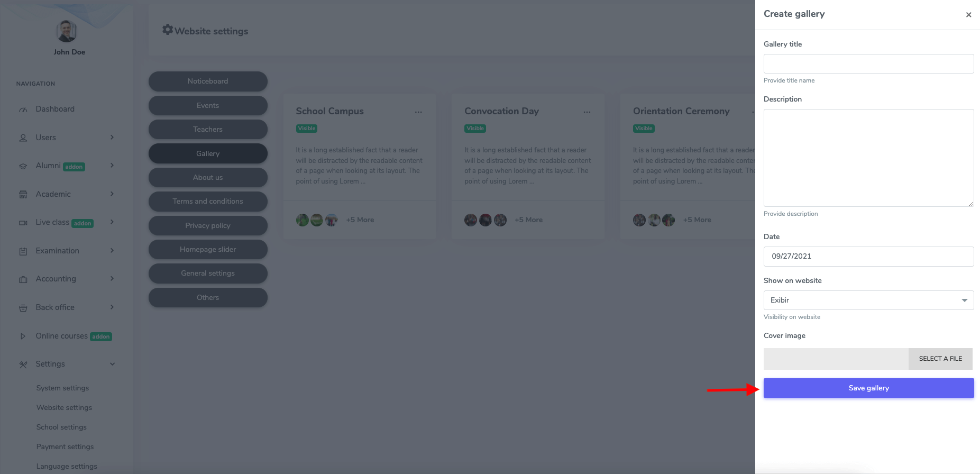This screenshot has width=980, height=474.
Task: Click the Accounting briefcase icon
Action: click(23, 279)
